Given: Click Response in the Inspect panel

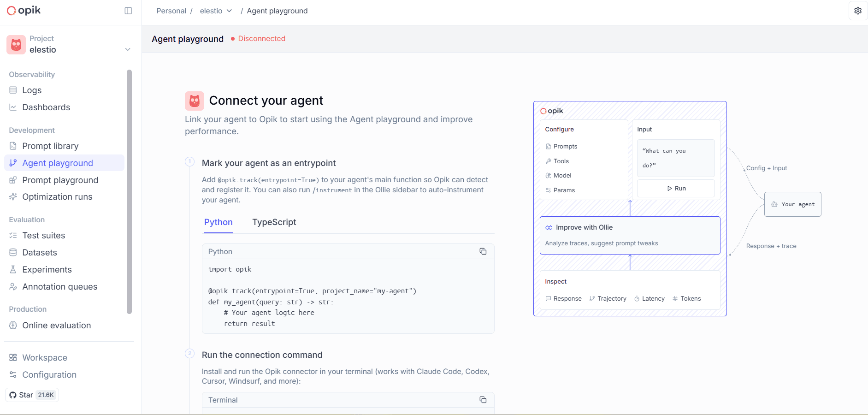Looking at the screenshot, I should 563,299.
